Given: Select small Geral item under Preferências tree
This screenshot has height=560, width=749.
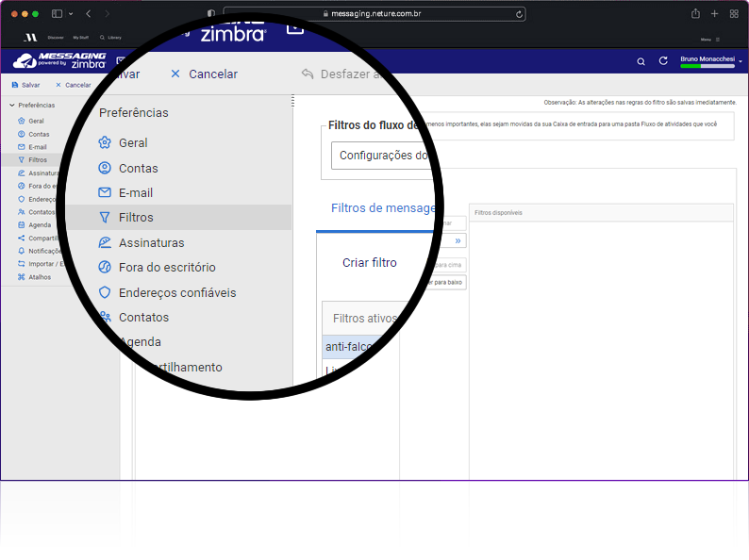Looking at the screenshot, I should (x=36, y=122).
